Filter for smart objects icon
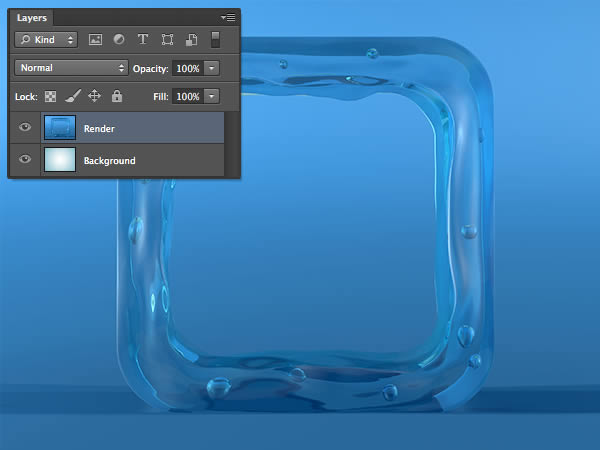Image resolution: width=600 pixels, height=450 pixels. pyautogui.click(x=191, y=39)
